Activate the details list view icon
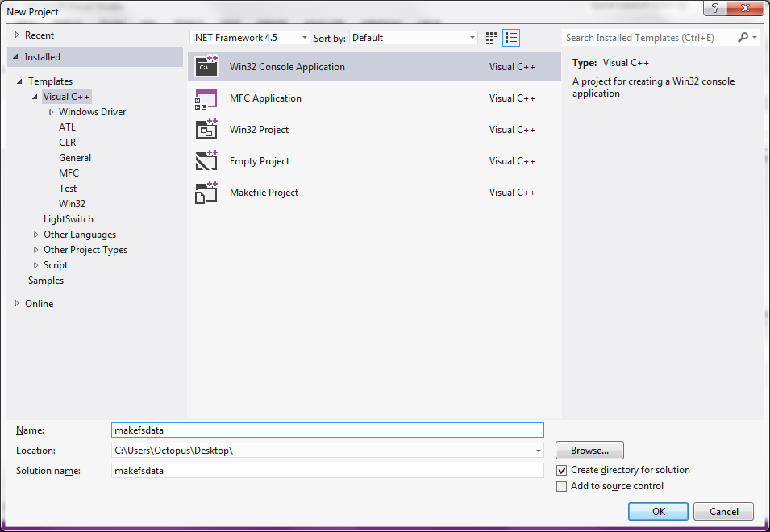 coord(509,37)
